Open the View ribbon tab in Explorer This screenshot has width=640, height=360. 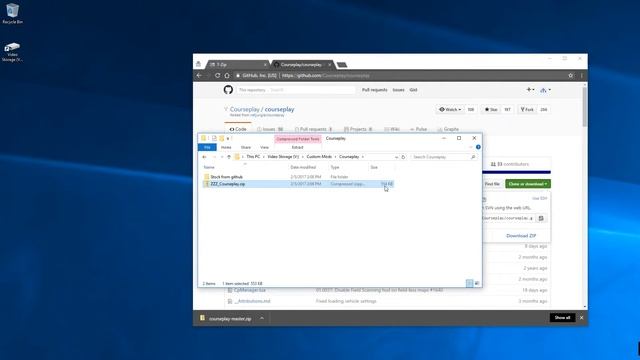coord(264,147)
